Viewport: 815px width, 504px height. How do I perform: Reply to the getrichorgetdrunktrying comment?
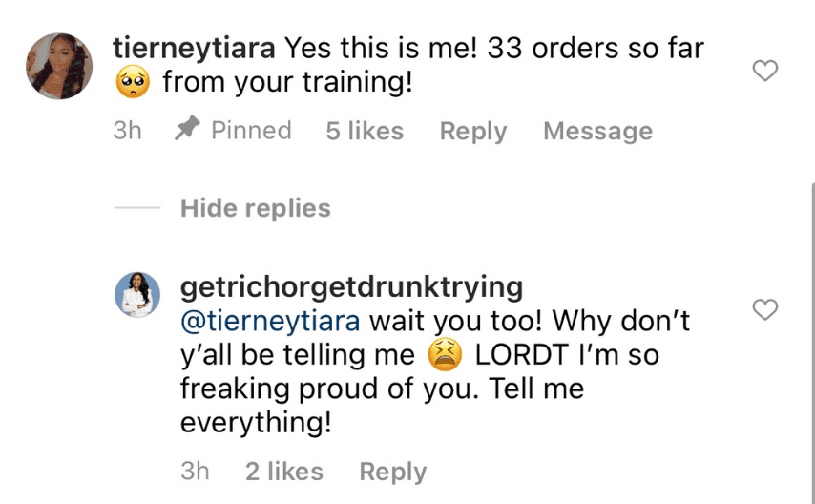click(392, 472)
